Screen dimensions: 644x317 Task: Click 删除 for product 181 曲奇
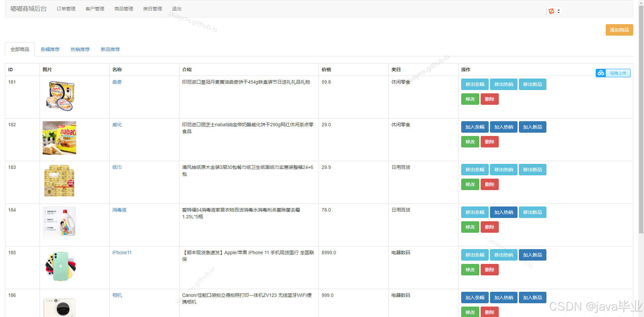click(x=490, y=99)
